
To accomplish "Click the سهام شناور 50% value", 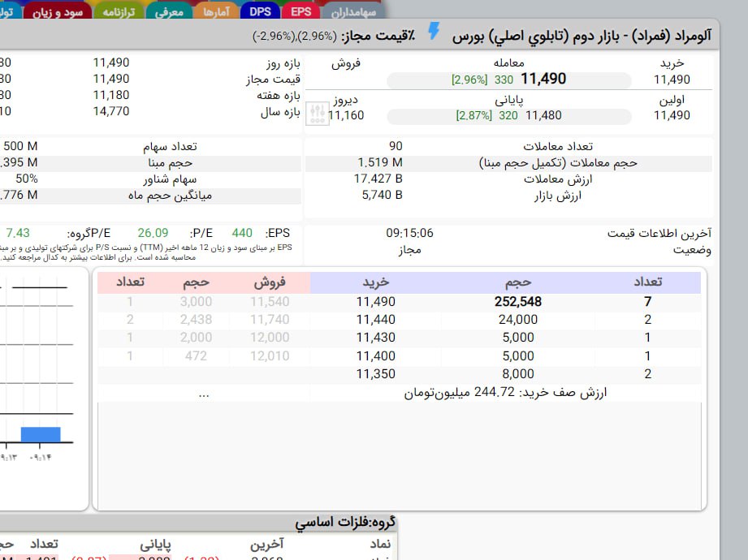I will 27,179.
